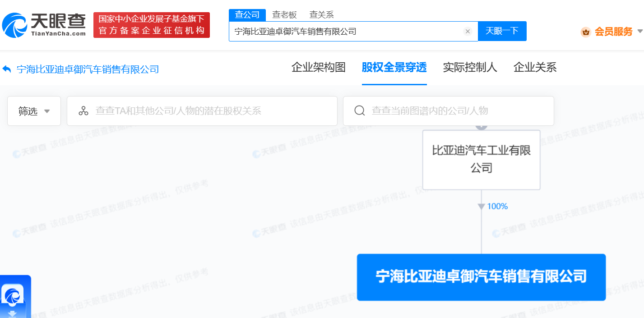Screen dimensions: 644x318
Task: Collapse the node above 比亚迪汽车工业有限公司
Action: point(482,127)
